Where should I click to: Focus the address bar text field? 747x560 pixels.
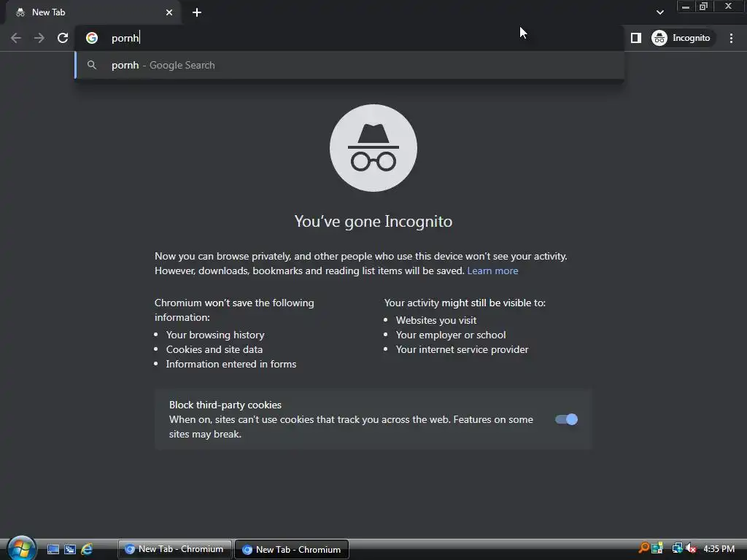(349, 38)
